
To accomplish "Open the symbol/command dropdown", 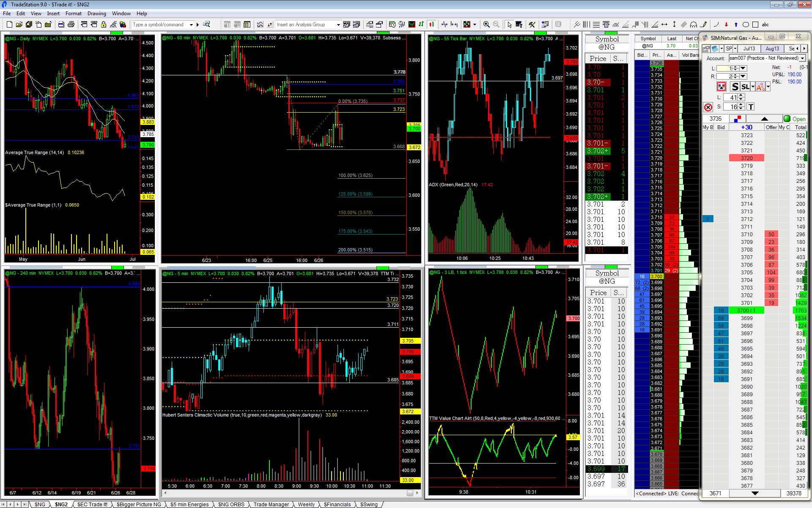I will pyautogui.click(x=191, y=25).
